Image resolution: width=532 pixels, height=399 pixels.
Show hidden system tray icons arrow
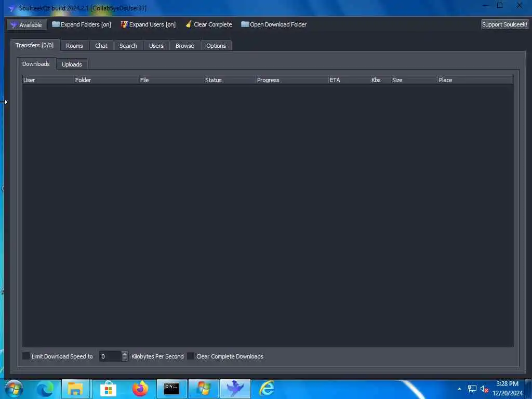(x=459, y=389)
